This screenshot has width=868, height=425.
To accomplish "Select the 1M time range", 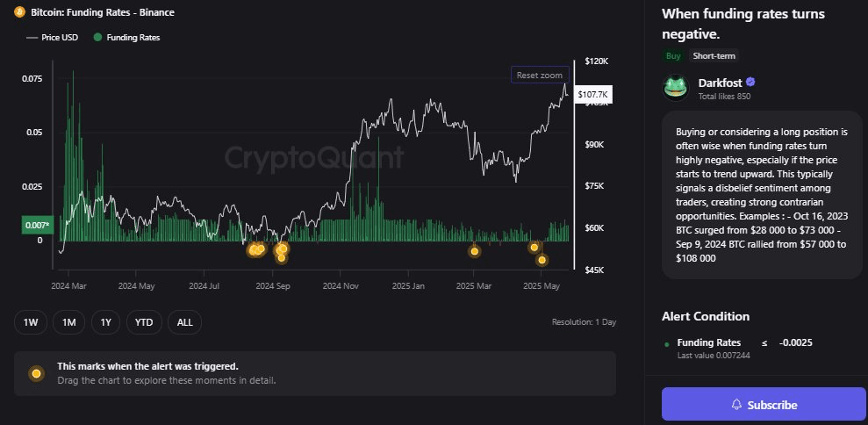I will pos(68,322).
